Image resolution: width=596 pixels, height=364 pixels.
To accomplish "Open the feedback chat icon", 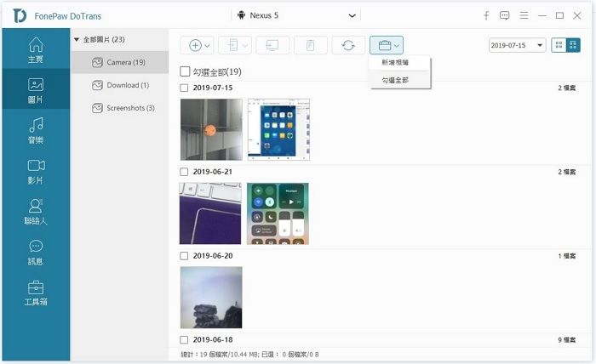I will point(504,15).
